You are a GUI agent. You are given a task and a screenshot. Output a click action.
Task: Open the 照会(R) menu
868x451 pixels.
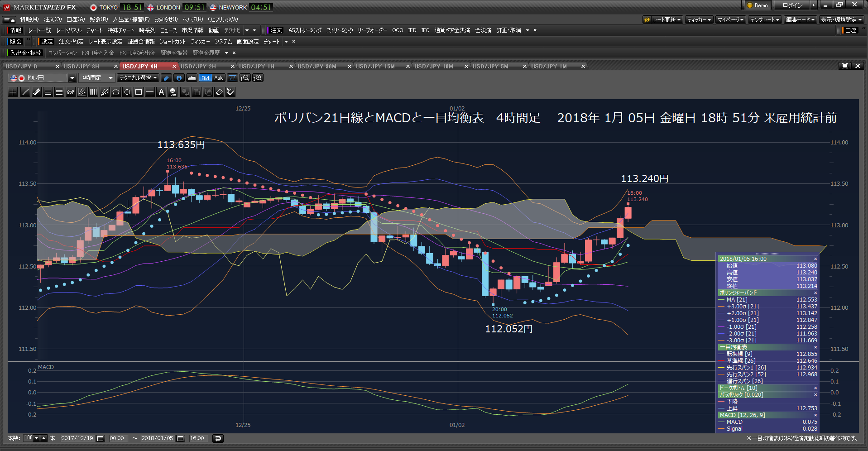tap(99, 19)
